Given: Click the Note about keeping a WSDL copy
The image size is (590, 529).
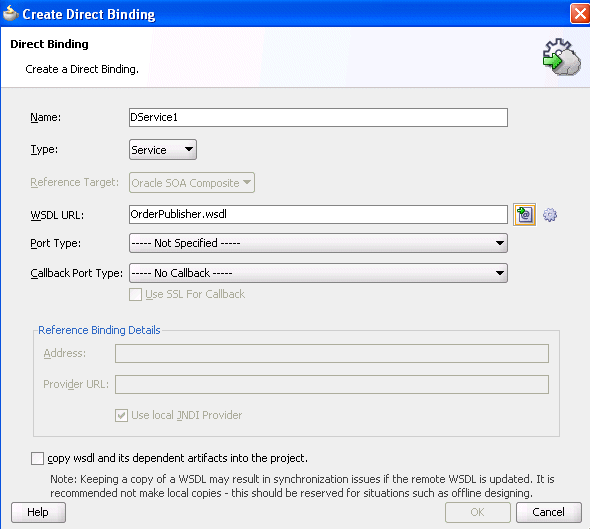Looking at the screenshot, I should [x=302, y=486].
